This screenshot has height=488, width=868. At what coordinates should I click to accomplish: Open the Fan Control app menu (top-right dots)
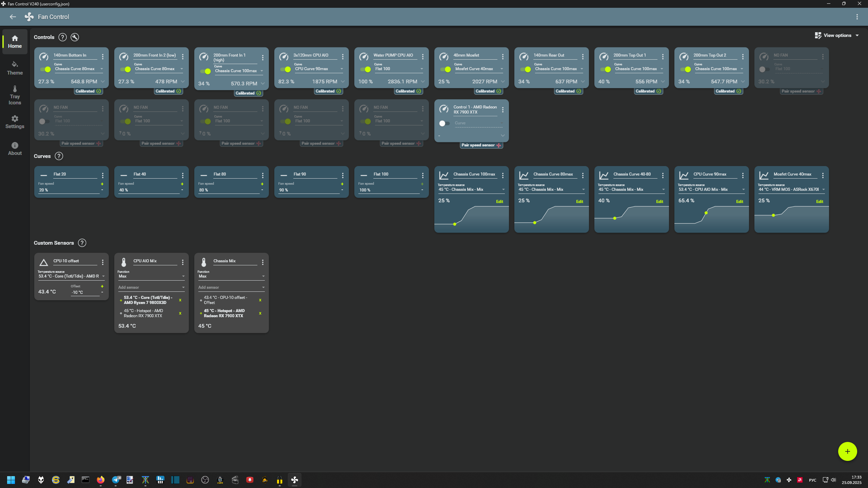coord(857,17)
